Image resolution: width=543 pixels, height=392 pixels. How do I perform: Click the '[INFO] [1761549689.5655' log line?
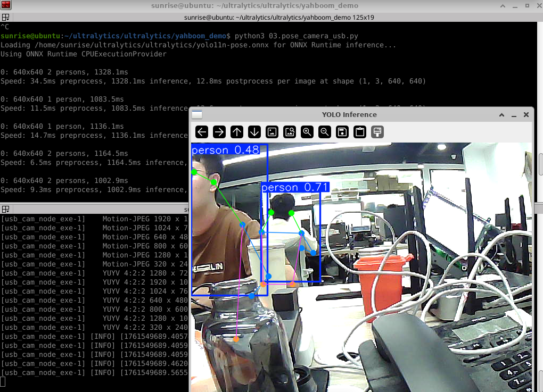click(x=94, y=373)
